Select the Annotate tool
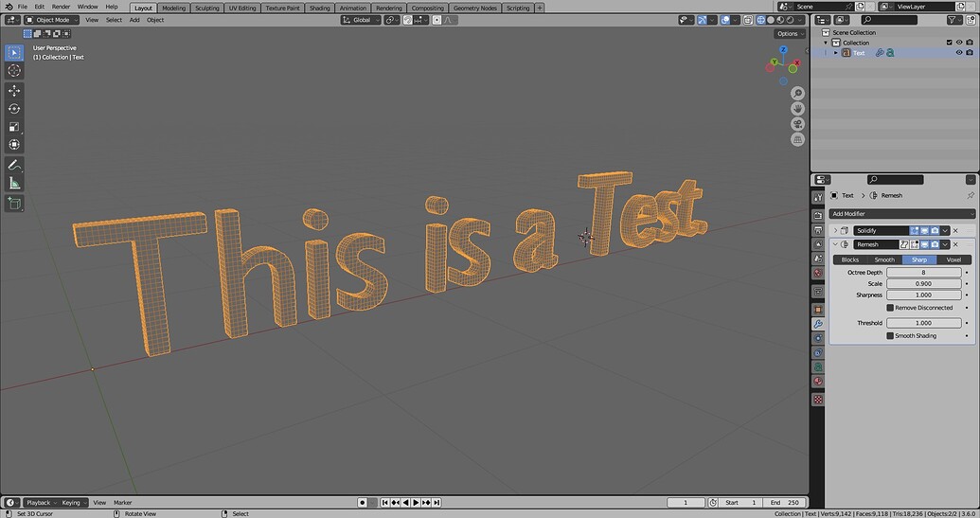 (14, 165)
